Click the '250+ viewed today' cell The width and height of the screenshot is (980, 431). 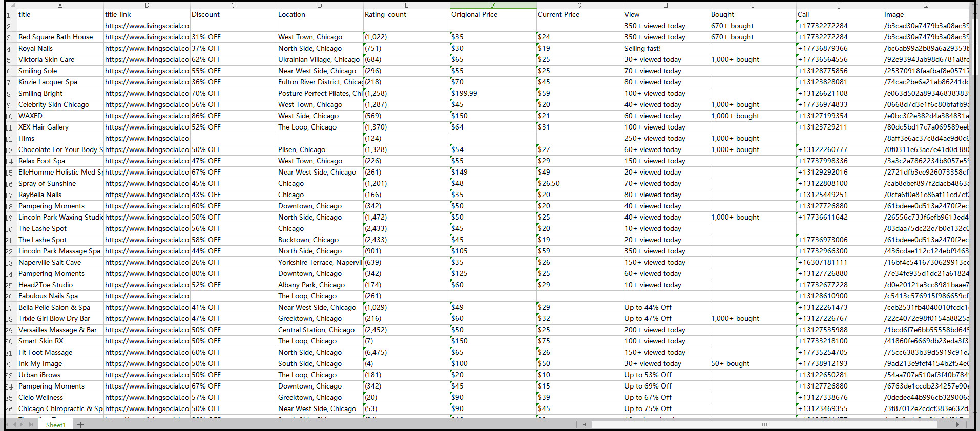pyautogui.click(x=666, y=139)
